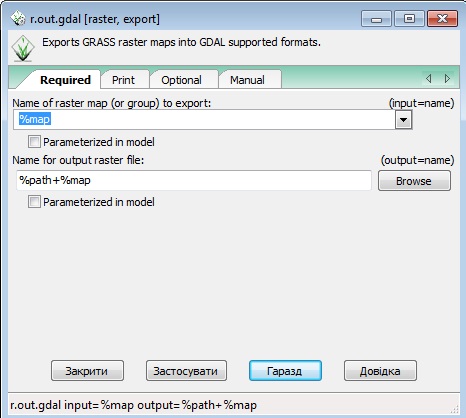Viewport: 466px width, 418px height.
Task: Enable Parameterized in model for the output file
Action: 34,202
